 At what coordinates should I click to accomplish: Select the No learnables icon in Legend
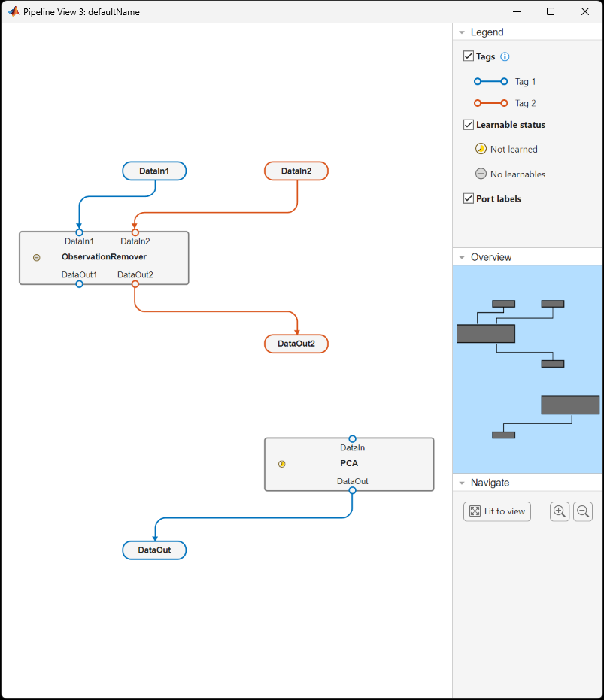(480, 173)
